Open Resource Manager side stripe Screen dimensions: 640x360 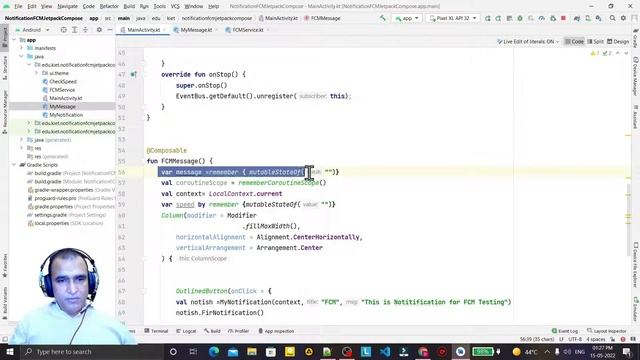click(x=4, y=112)
